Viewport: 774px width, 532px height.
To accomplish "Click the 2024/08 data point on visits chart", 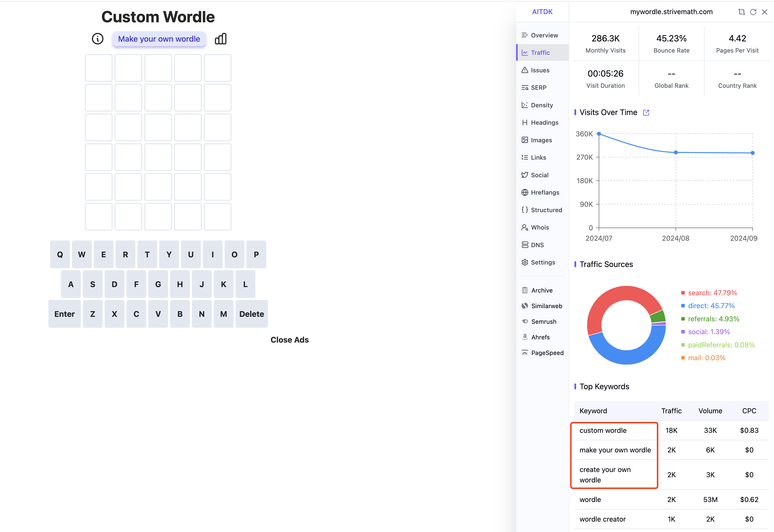I will tap(676, 153).
